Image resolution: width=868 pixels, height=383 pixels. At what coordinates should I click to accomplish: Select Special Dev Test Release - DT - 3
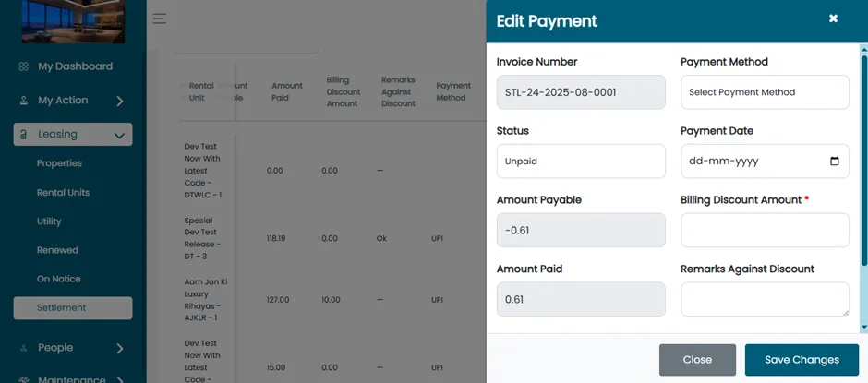202,238
